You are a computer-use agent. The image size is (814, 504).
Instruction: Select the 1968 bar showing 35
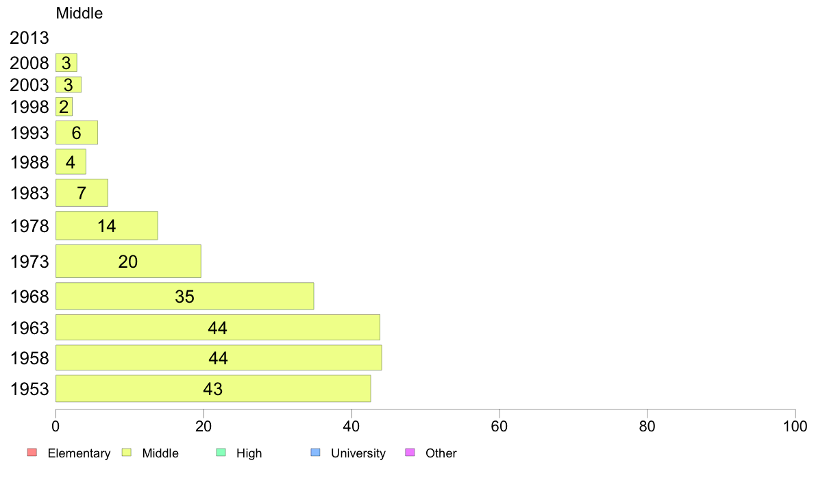pos(185,296)
